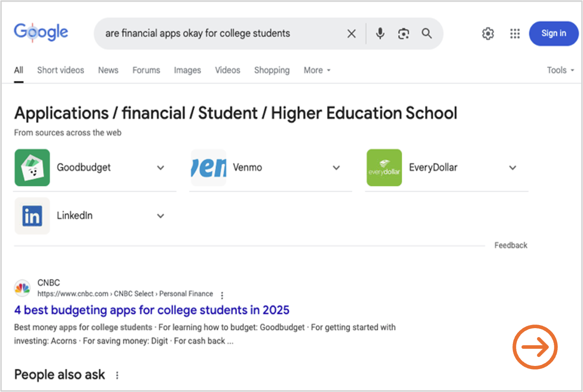The width and height of the screenshot is (583, 392).
Task: Switch to the News tab
Action: [x=108, y=70]
